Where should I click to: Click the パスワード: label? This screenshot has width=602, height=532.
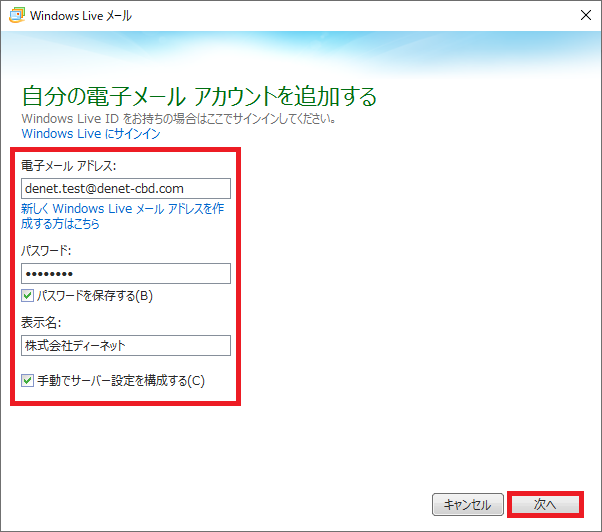pyautogui.click(x=46, y=251)
